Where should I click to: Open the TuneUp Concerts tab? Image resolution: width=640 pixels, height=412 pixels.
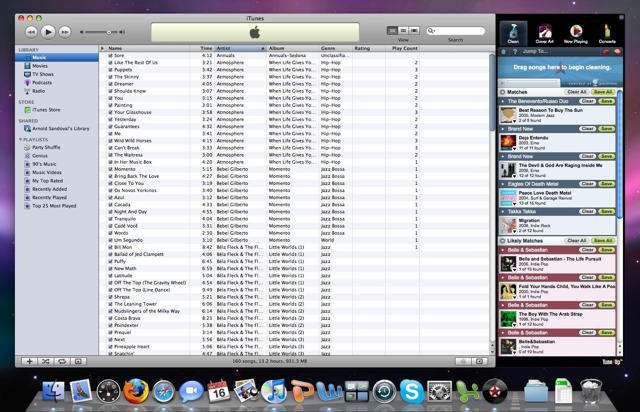[x=607, y=32]
